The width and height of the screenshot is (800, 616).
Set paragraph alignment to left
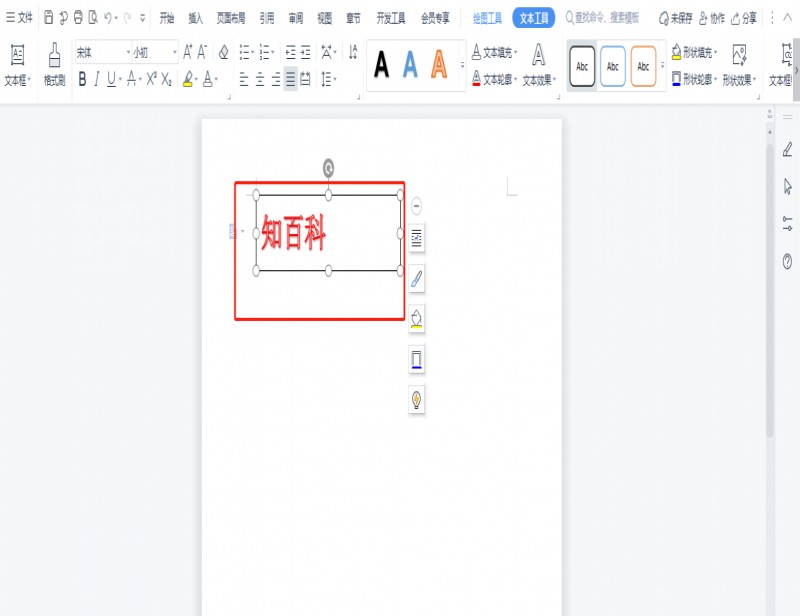tap(244, 79)
